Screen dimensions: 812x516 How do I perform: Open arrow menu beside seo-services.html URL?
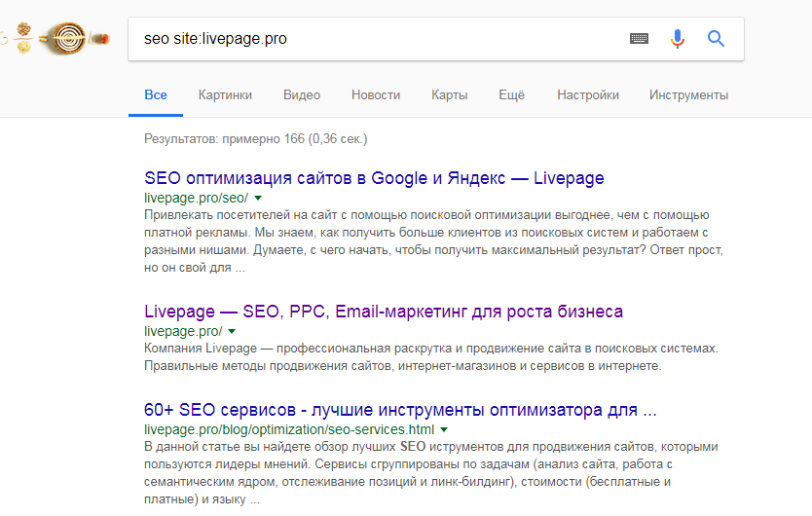[444, 429]
